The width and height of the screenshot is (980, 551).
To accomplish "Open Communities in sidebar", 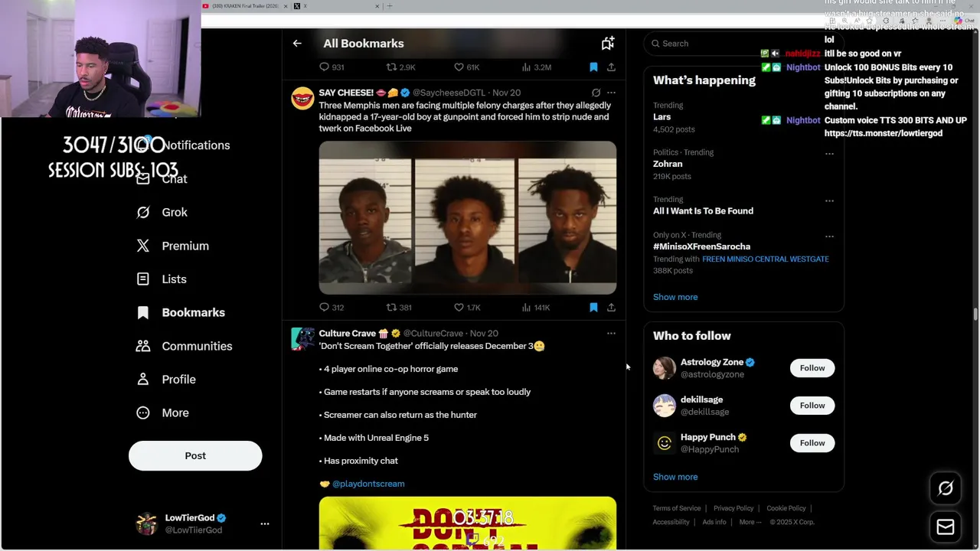I will point(184,347).
